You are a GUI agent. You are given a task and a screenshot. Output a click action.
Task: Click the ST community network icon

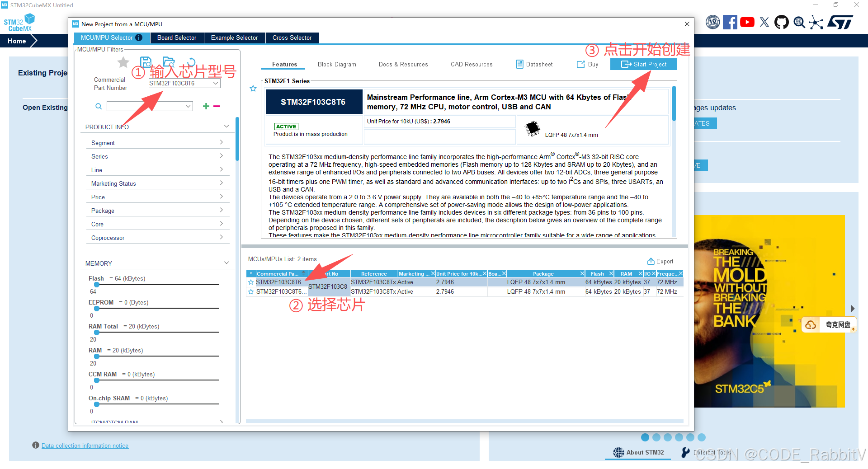[816, 22]
